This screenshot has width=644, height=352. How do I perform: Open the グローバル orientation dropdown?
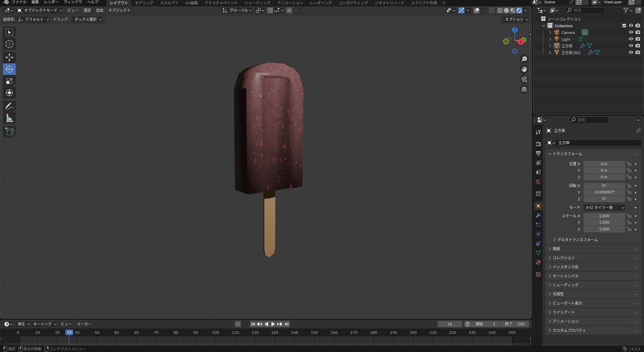tap(237, 10)
